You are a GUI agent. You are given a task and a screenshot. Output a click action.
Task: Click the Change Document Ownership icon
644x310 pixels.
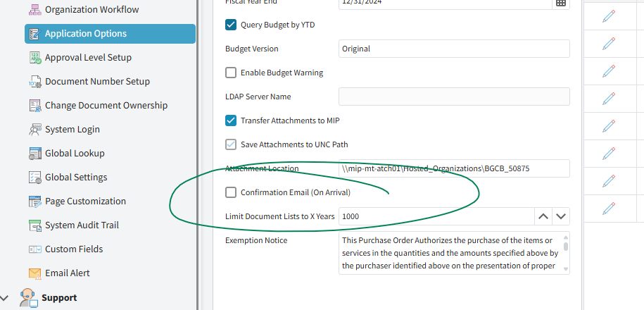pos(34,106)
